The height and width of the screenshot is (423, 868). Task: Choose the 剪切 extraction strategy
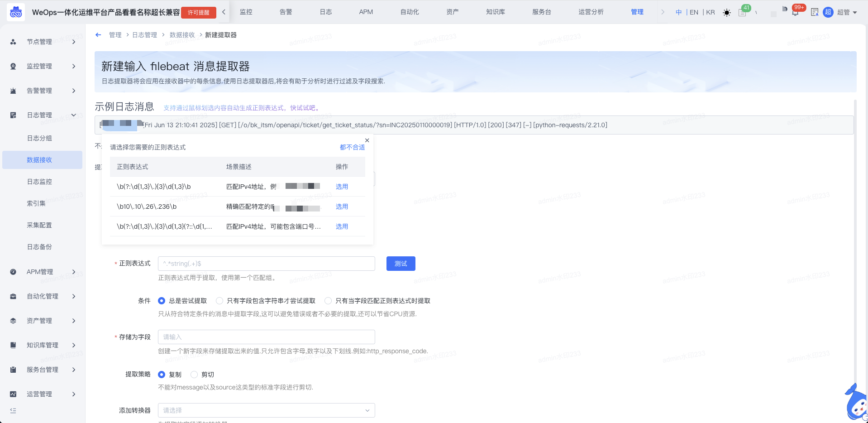[x=194, y=375]
